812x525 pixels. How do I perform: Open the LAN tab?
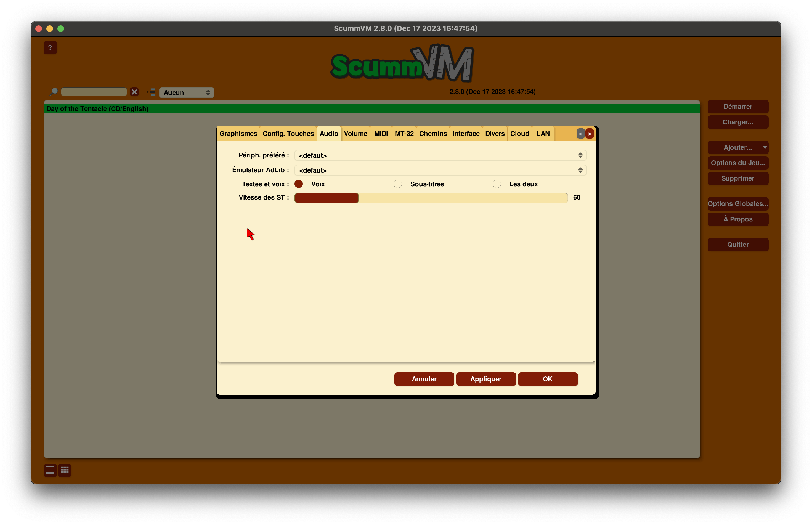click(543, 134)
